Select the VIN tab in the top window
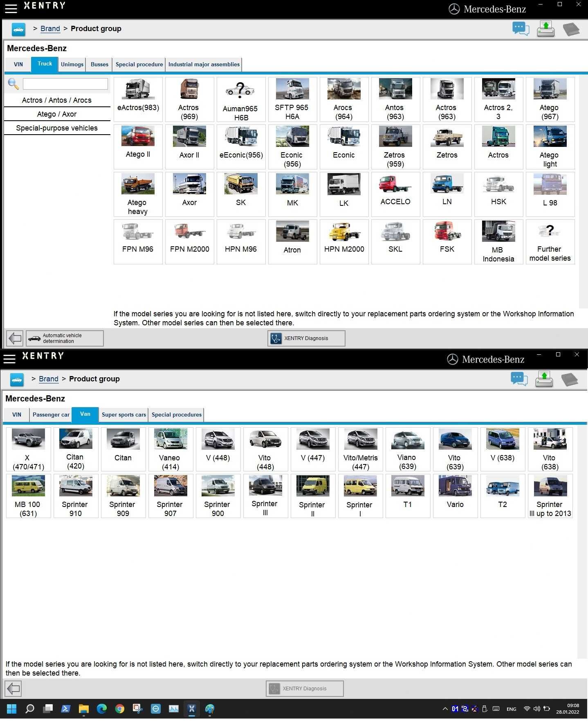 point(18,65)
